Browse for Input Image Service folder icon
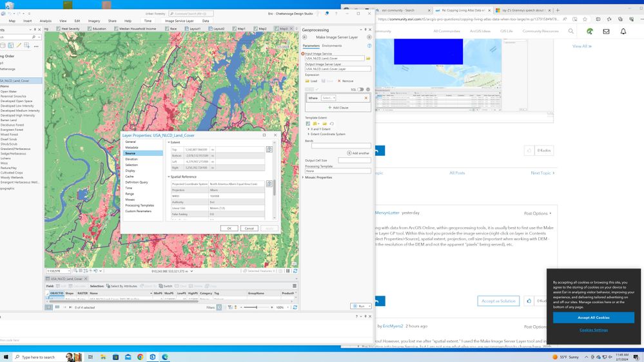The height and width of the screenshot is (362, 644). [368, 58]
